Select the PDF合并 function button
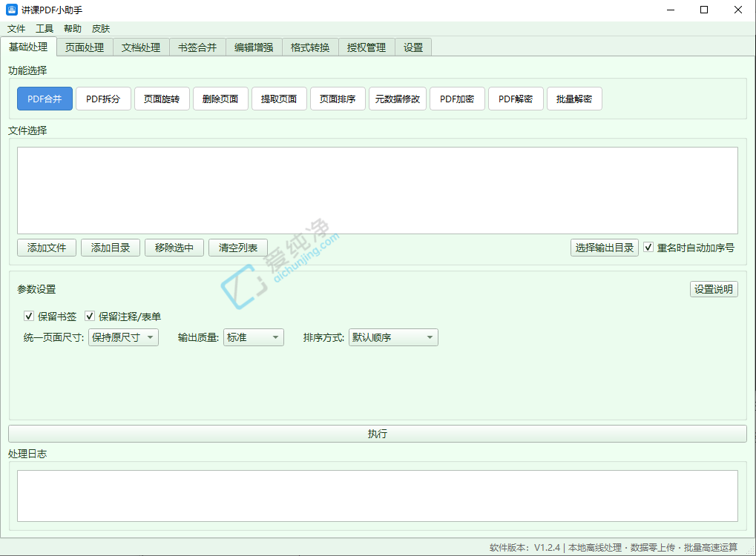Image resolution: width=756 pixels, height=556 pixels. [45, 99]
